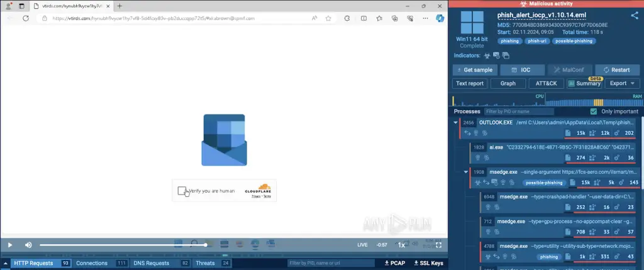Open Edge tab actions menu icon
The image size is (644, 270).
(x=22, y=6)
